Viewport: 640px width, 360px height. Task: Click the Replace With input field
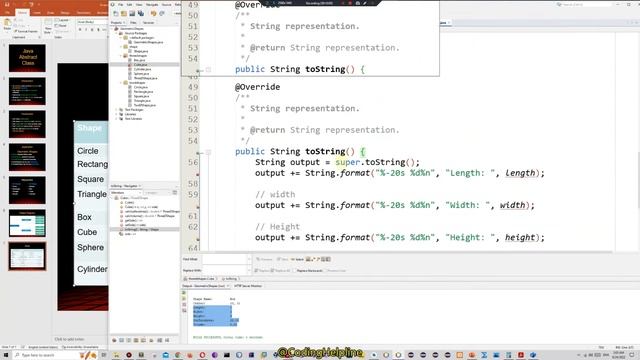click(x=224, y=270)
